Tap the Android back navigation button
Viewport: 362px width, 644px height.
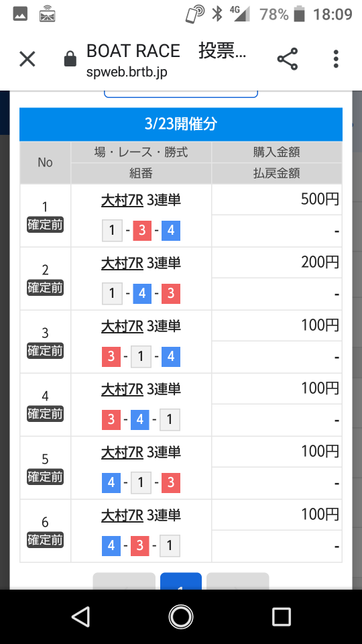[80, 616]
